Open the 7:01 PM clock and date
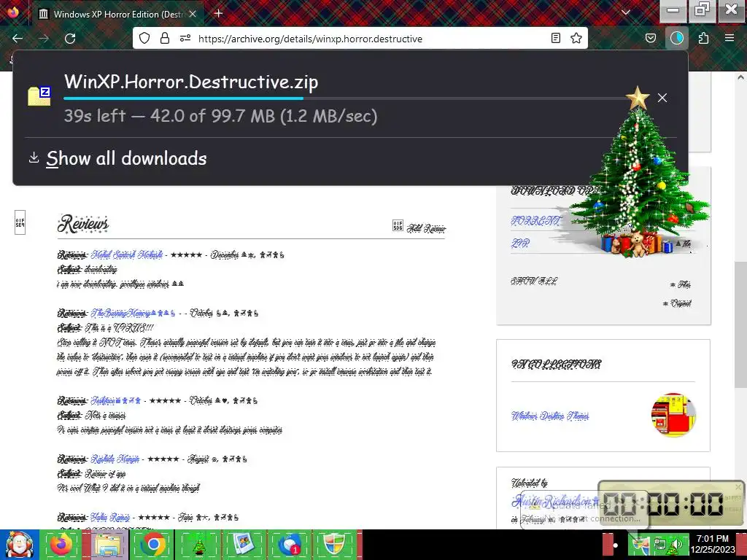747x560 pixels. coord(713,544)
